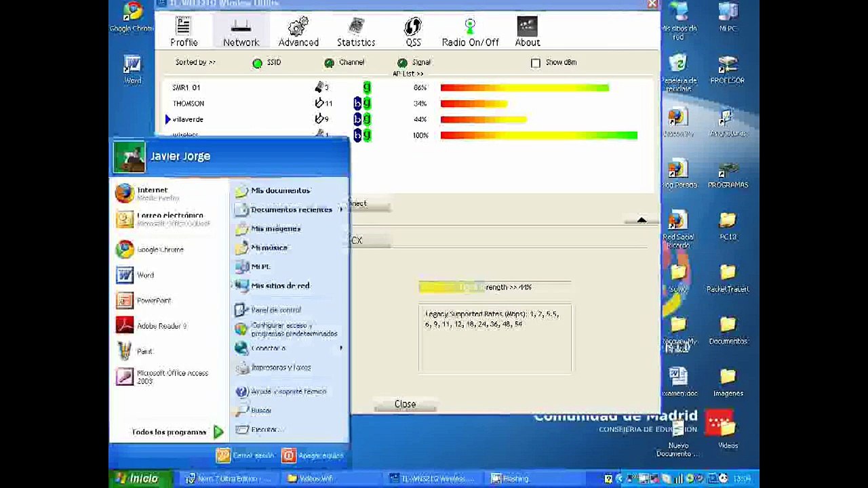Open Buscar in the Start menu
Image resolution: width=868 pixels, height=488 pixels.
tap(289, 410)
